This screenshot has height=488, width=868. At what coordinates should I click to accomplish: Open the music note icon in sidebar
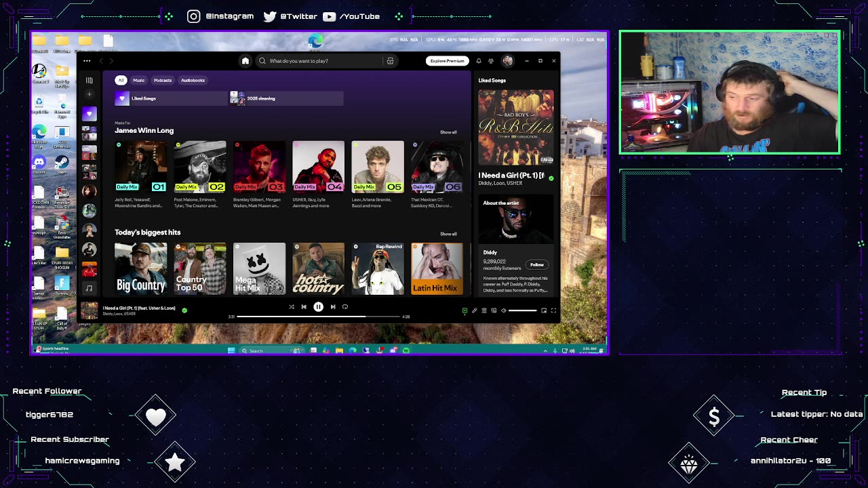point(89,288)
